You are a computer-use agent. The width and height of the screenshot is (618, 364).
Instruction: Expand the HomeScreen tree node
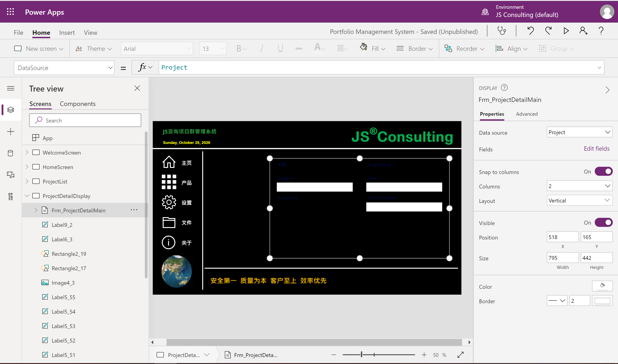(27, 167)
